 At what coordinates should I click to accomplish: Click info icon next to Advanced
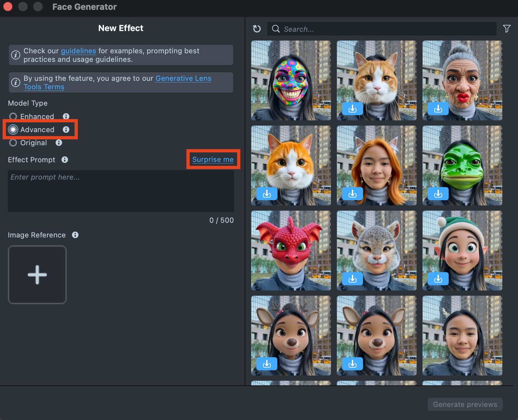66,130
